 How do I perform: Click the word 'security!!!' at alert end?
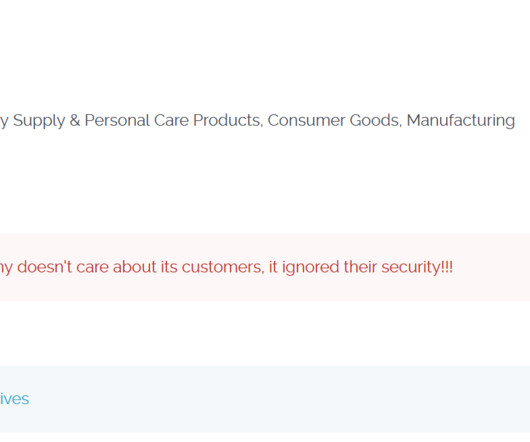pos(417,267)
